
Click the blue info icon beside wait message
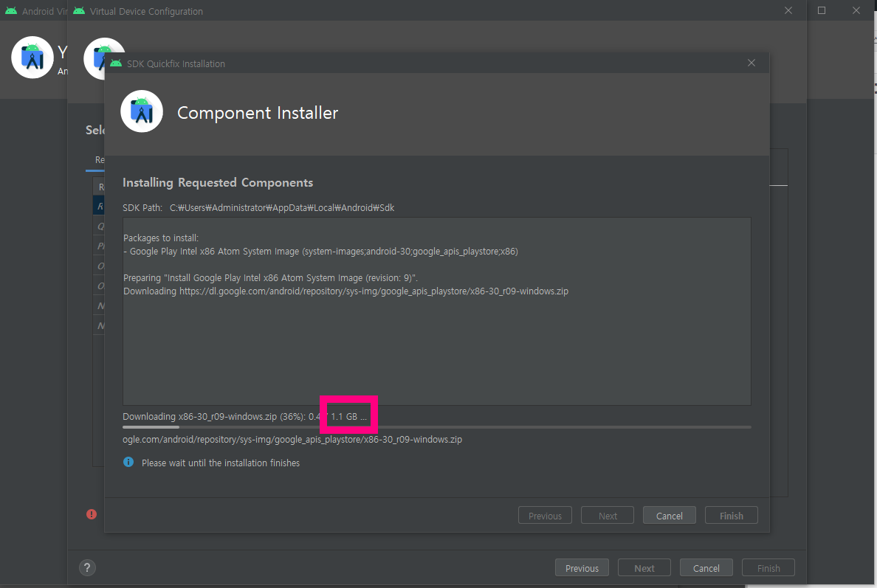point(128,463)
